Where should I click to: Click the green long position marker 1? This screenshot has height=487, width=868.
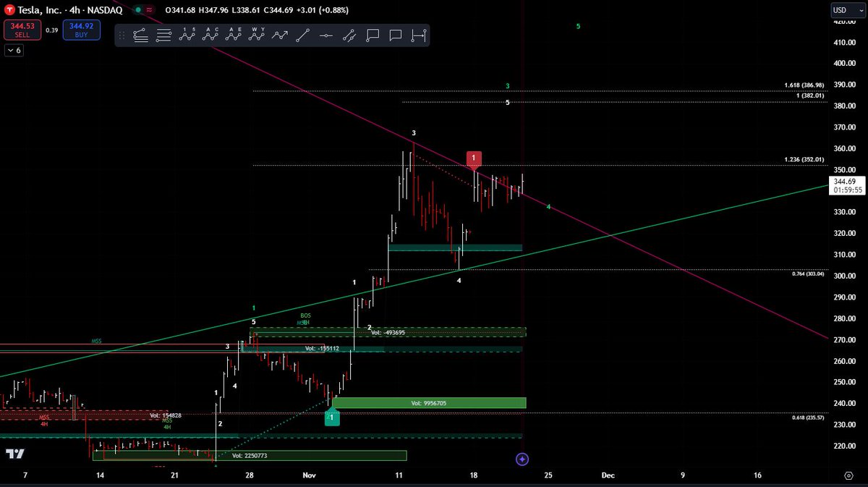pyautogui.click(x=331, y=417)
